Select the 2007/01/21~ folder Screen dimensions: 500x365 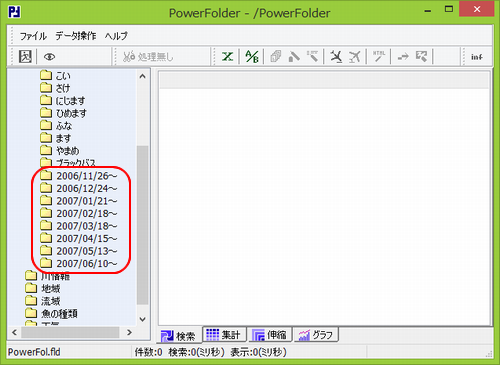point(79,201)
